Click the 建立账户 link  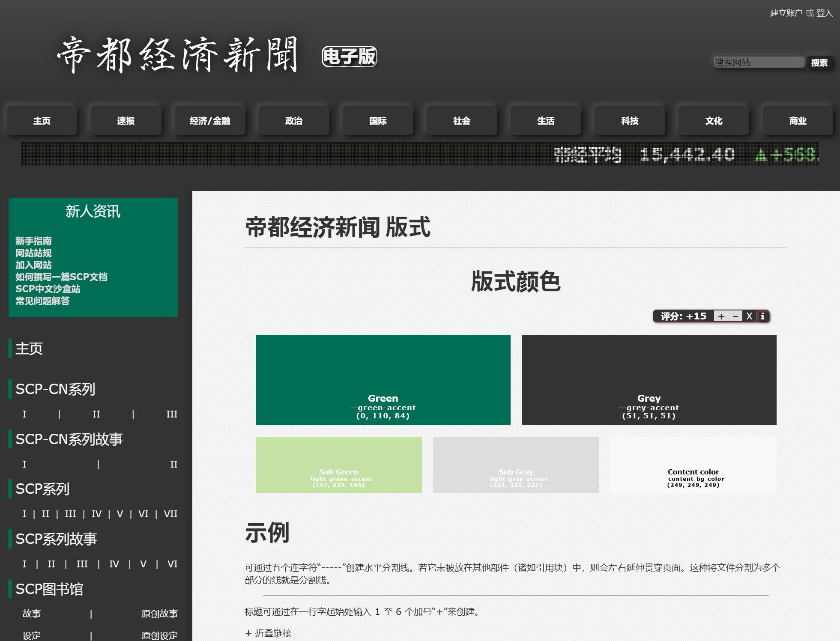tap(786, 13)
